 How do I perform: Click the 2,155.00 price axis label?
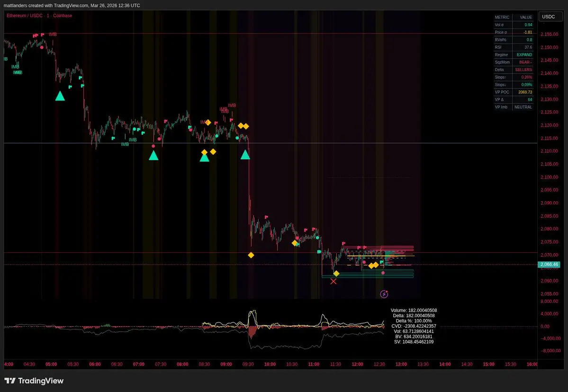[x=549, y=35]
